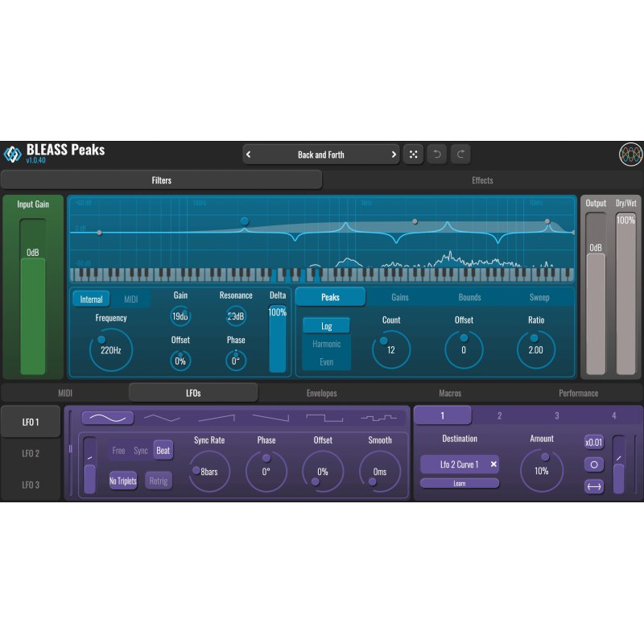Toggle the Retrig option
The width and height of the screenshot is (644, 644).
click(158, 481)
